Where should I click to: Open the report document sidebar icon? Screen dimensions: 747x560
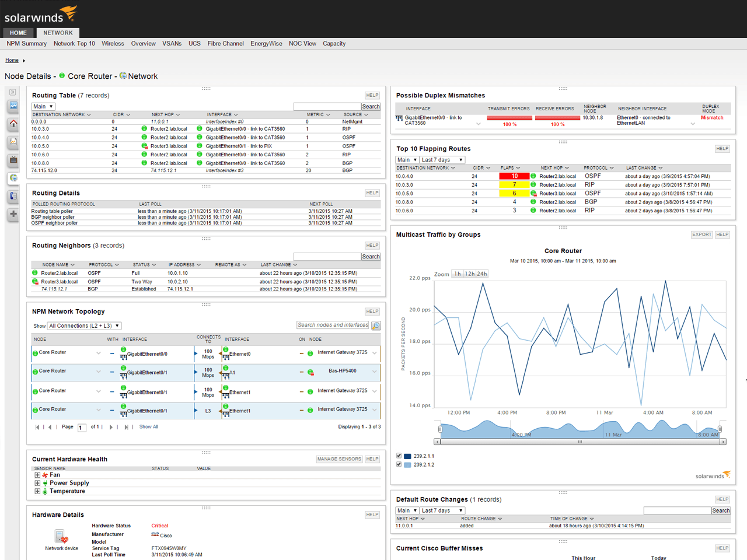click(x=13, y=142)
